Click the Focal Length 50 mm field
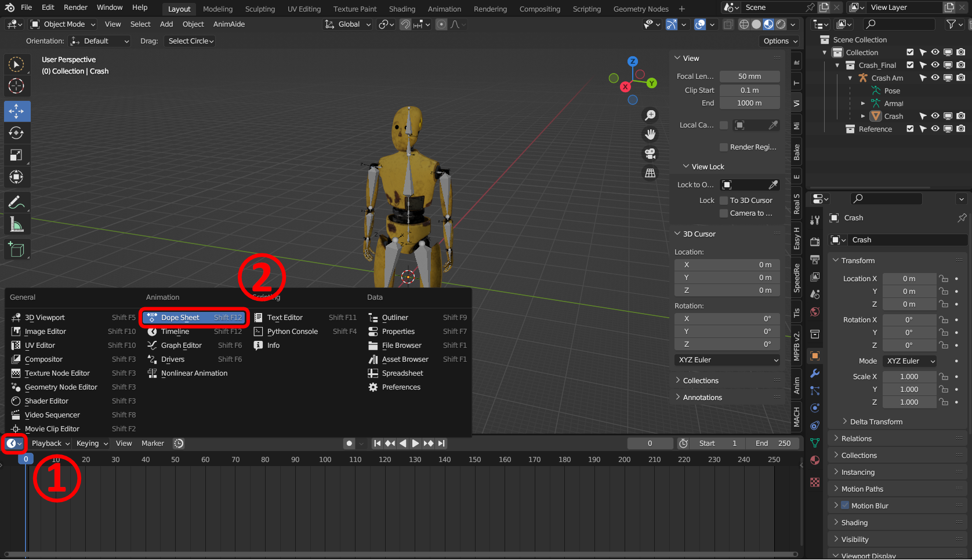The image size is (972, 560). [749, 77]
